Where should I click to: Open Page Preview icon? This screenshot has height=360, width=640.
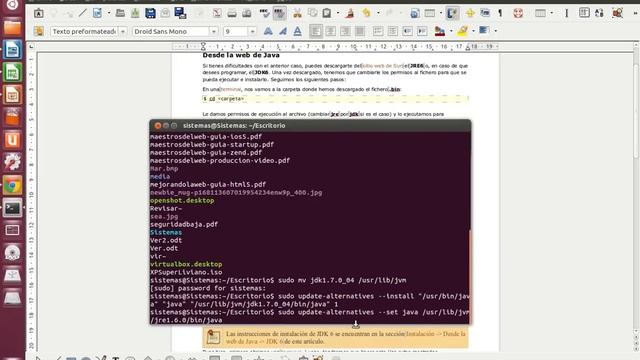tap(247, 13)
